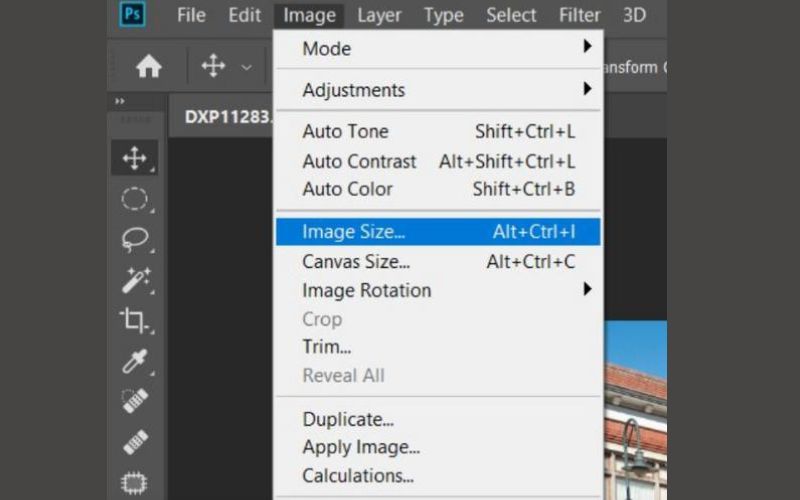Select the Eyedropper tool

tap(135, 361)
